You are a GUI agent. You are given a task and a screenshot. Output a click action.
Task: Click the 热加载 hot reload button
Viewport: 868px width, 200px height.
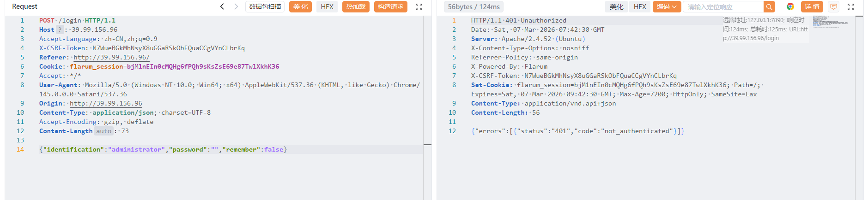click(356, 7)
